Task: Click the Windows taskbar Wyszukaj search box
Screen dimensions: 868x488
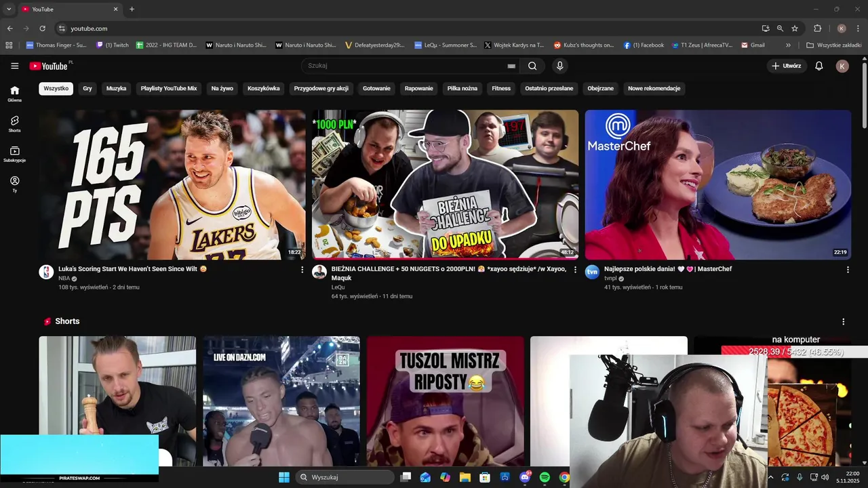Action: (344, 477)
